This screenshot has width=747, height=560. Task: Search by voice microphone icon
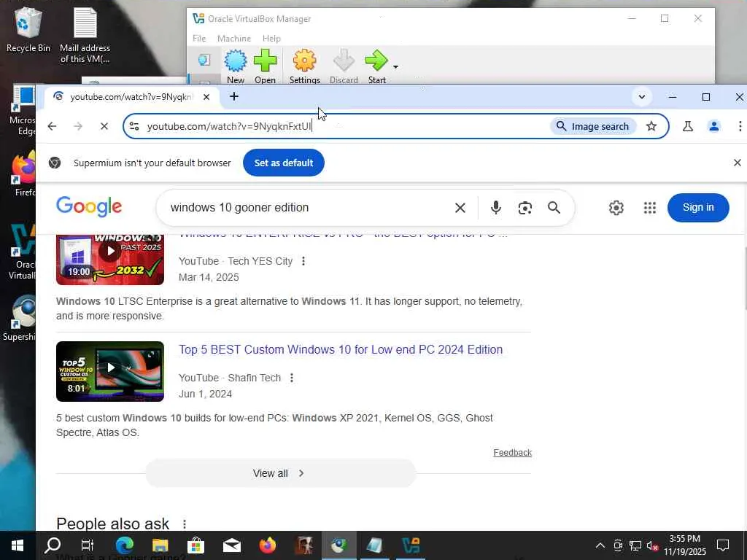click(496, 208)
